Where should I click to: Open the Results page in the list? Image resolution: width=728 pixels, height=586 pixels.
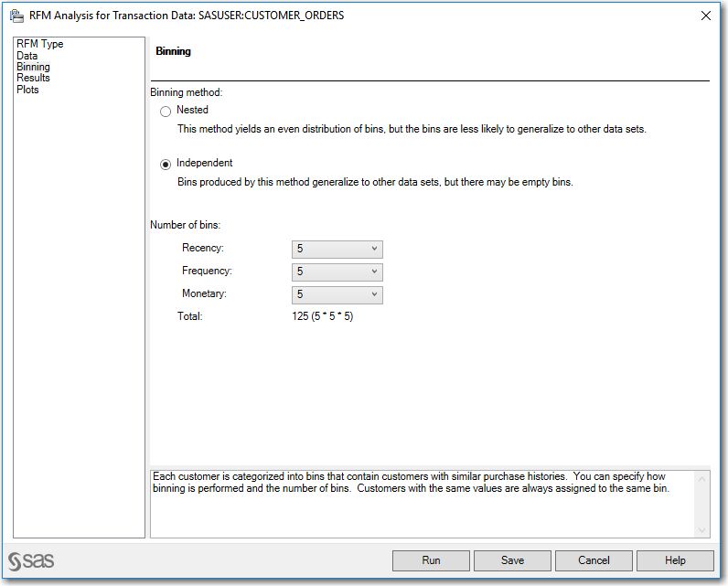(33, 78)
